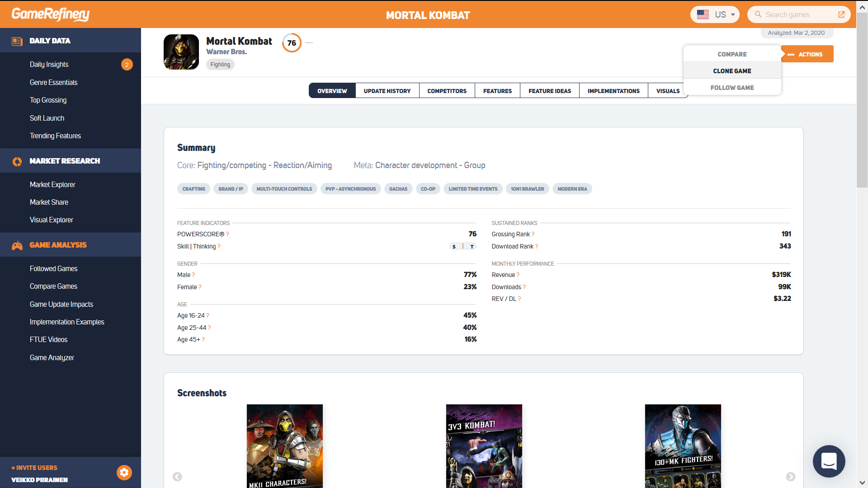
Task: Open the settings gear in the sidebar
Action: click(124, 473)
